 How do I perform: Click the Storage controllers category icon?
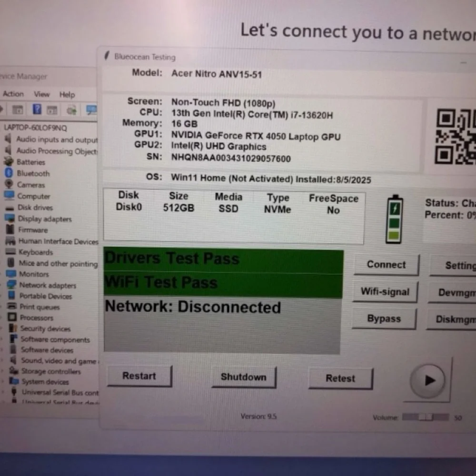[x=14, y=371]
